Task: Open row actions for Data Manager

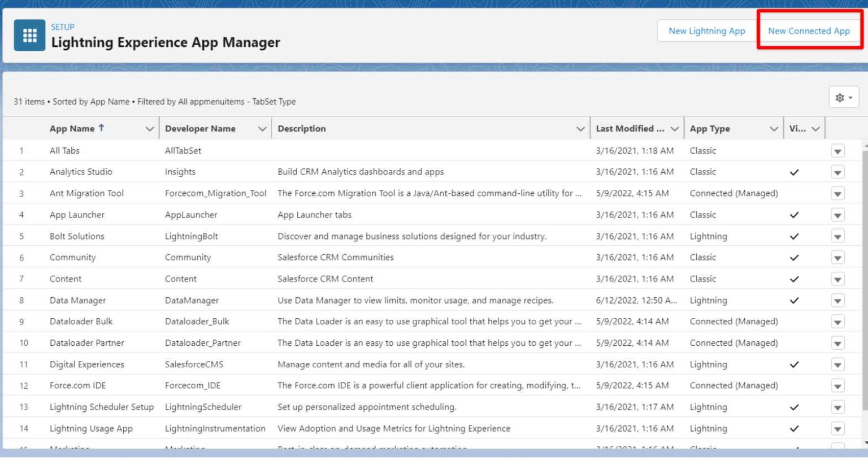Action: (837, 301)
